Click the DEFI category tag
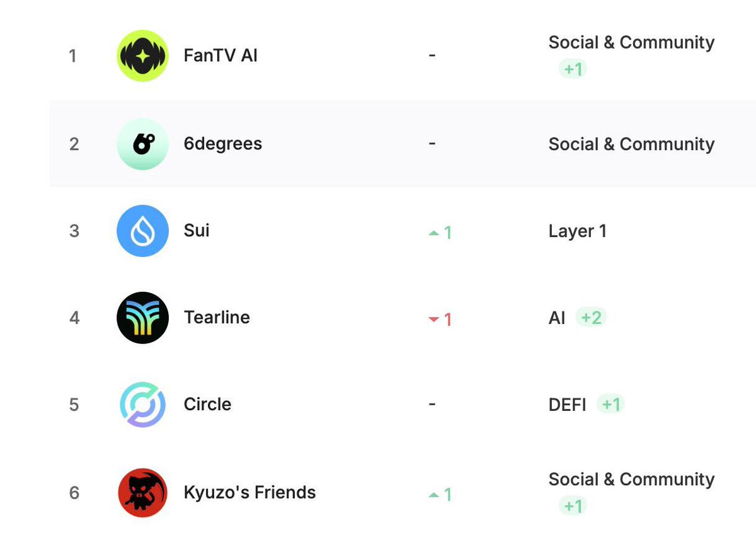The height and width of the screenshot is (540, 756). point(568,405)
